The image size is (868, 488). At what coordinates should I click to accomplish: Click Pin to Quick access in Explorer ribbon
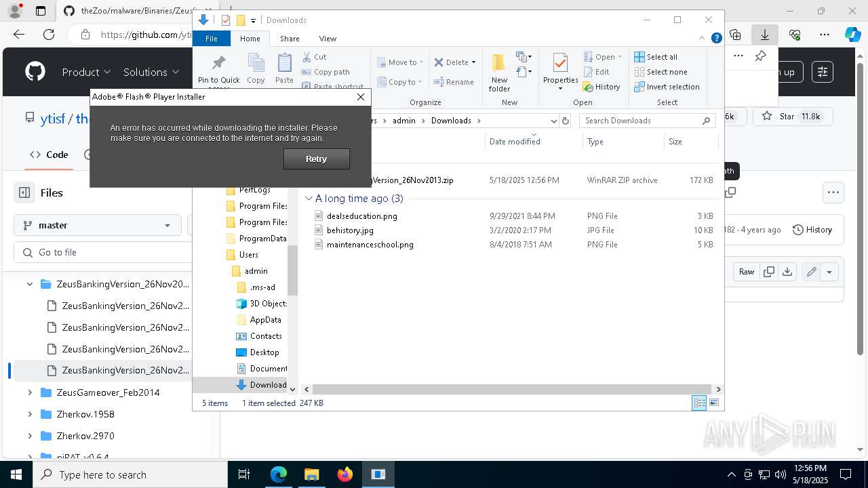click(x=218, y=70)
